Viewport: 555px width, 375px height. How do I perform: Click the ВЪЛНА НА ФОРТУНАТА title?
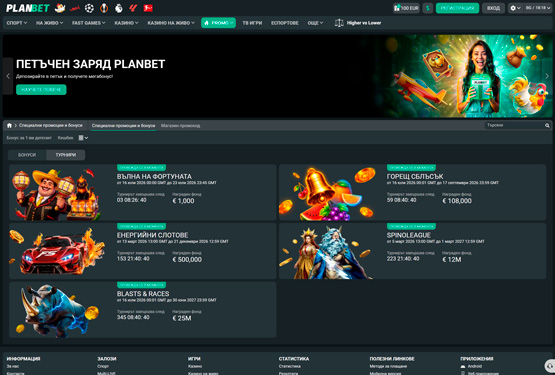[x=154, y=176]
